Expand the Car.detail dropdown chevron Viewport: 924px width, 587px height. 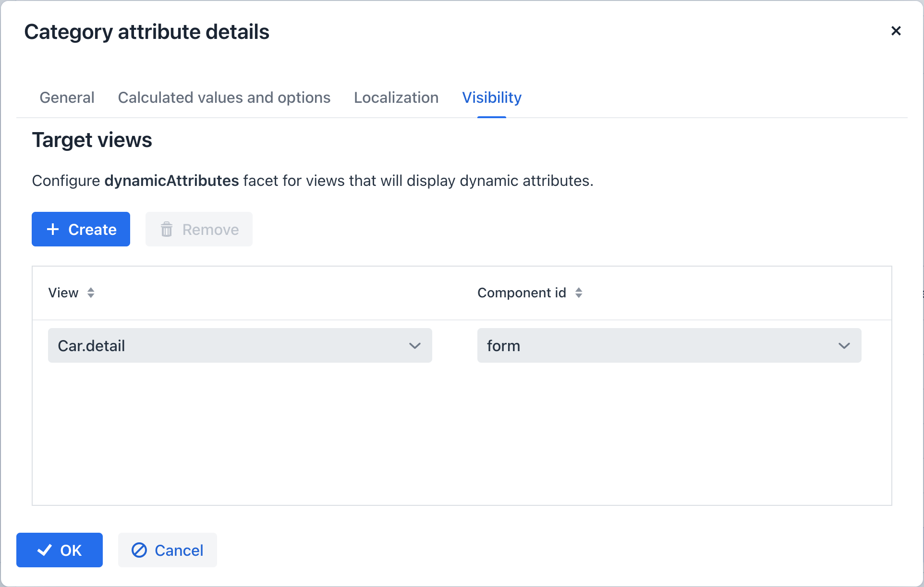tap(415, 346)
